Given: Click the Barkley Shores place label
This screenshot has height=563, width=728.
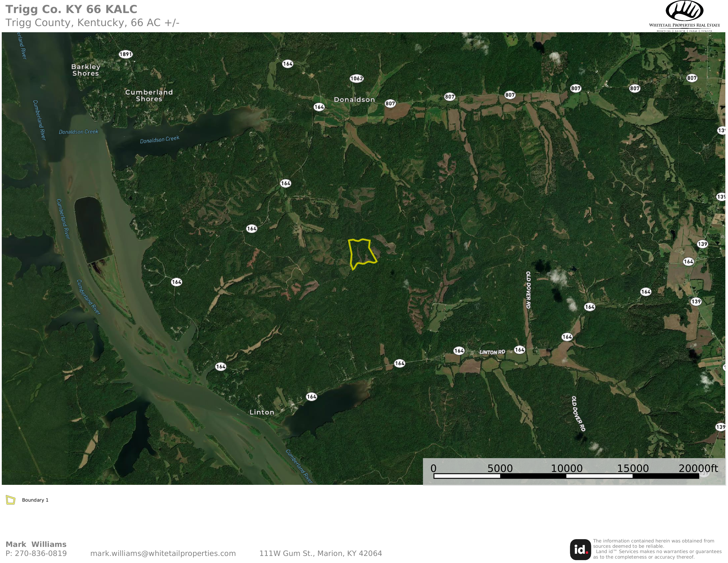Looking at the screenshot, I should click(x=86, y=70).
